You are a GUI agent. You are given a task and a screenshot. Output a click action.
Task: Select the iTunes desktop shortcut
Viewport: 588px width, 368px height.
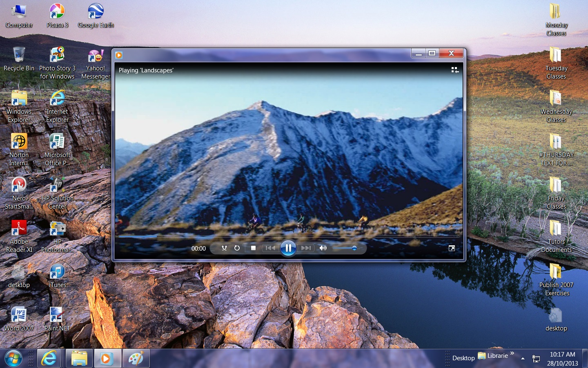tap(57, 276)
